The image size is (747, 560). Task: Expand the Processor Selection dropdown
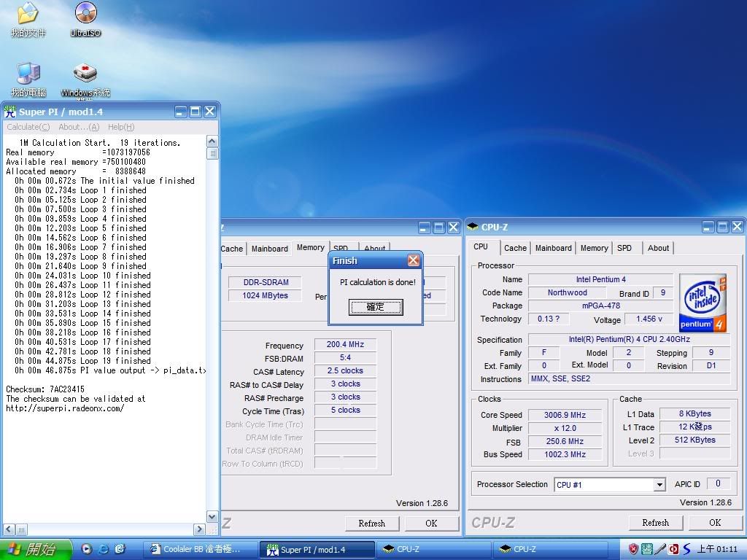[659, 485]
